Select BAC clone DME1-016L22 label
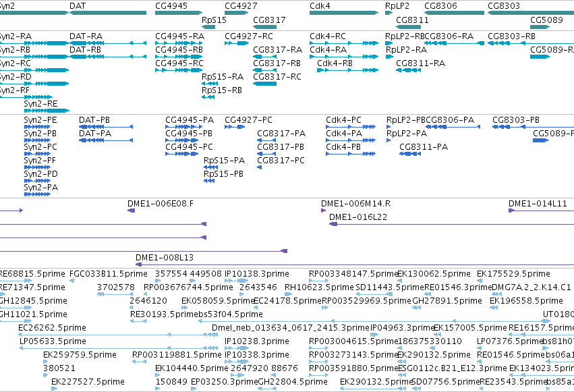 358,217
